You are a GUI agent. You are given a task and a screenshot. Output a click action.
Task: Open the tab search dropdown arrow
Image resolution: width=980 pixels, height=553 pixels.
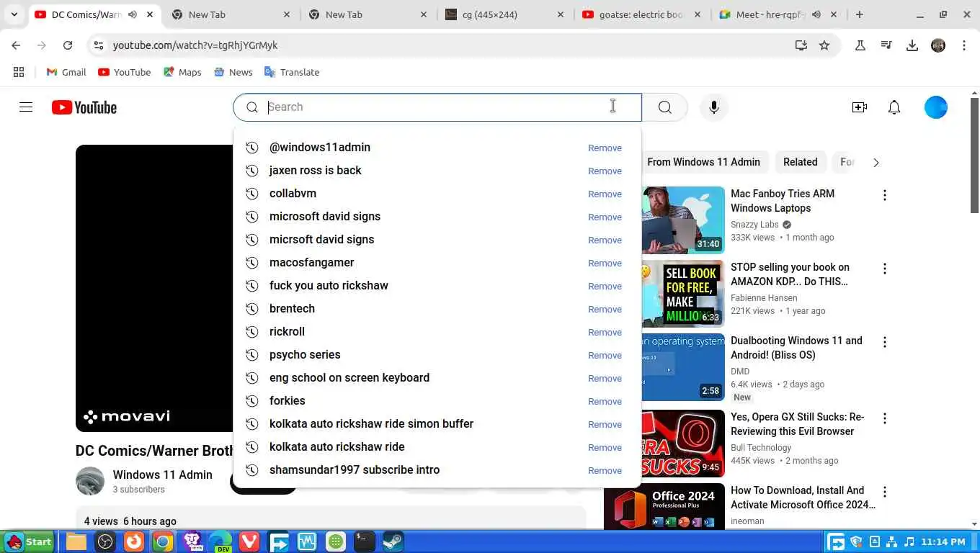pos(14,14)
